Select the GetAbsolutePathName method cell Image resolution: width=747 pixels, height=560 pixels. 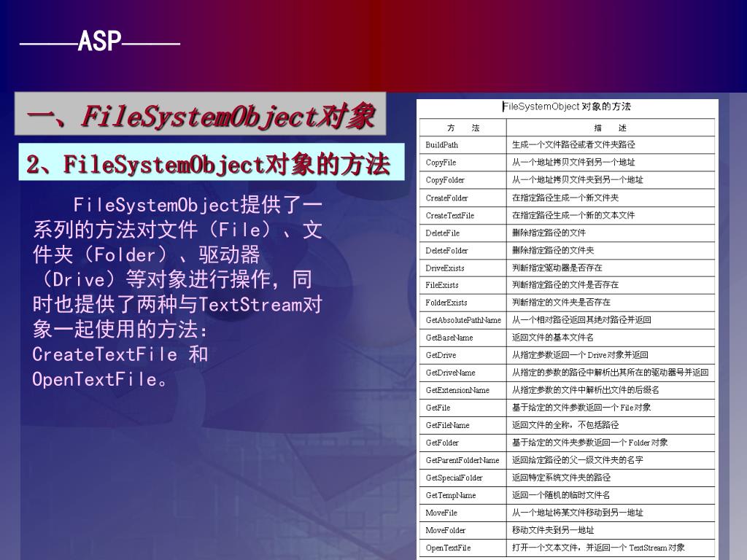tap(463, 320)
